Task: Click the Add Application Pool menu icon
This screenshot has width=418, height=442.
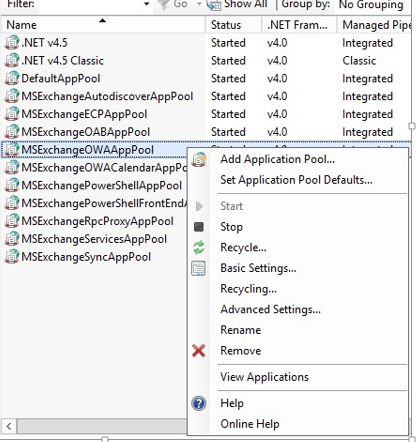Action: [199, 159]
